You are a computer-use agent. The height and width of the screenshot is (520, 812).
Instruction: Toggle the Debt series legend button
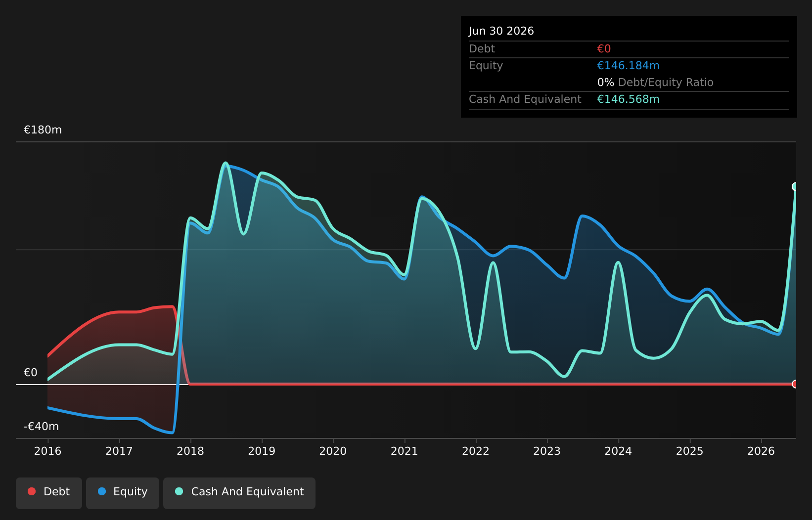coord(49,493)
